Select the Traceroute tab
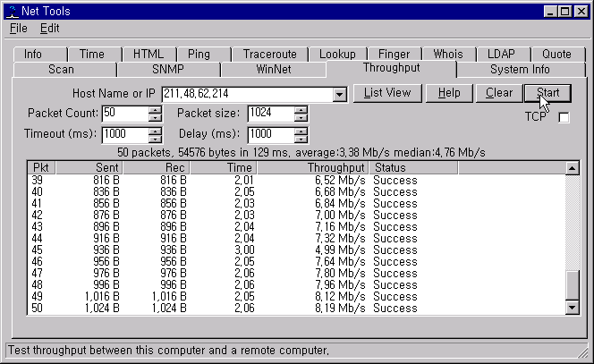Viewport: 594px width, 364px height. click(270, 55)
